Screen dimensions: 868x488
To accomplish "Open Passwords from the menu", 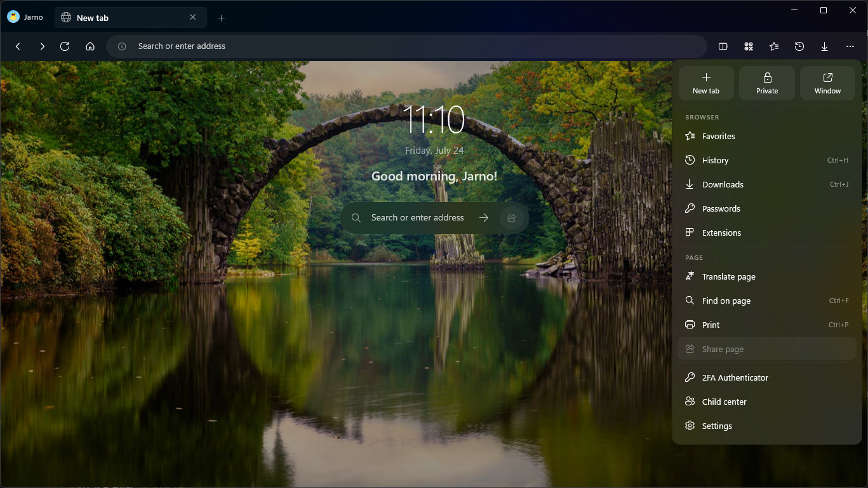I will point(767,208).
